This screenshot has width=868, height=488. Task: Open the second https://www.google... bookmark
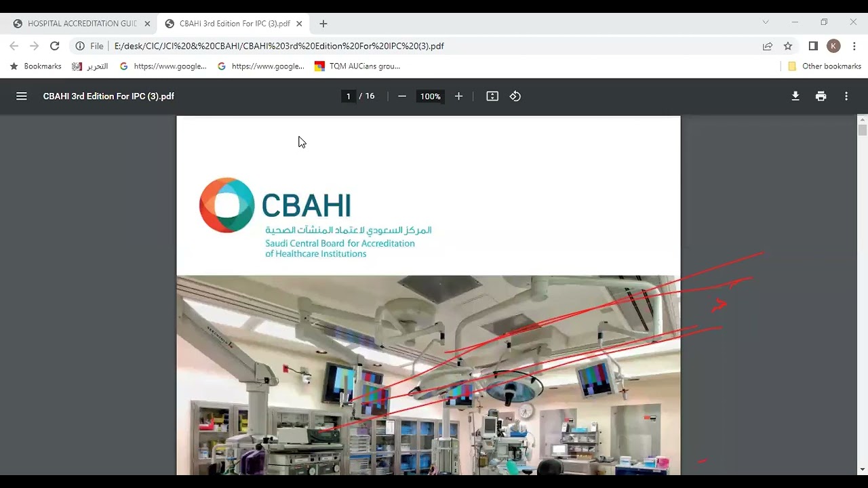point(260,66)
